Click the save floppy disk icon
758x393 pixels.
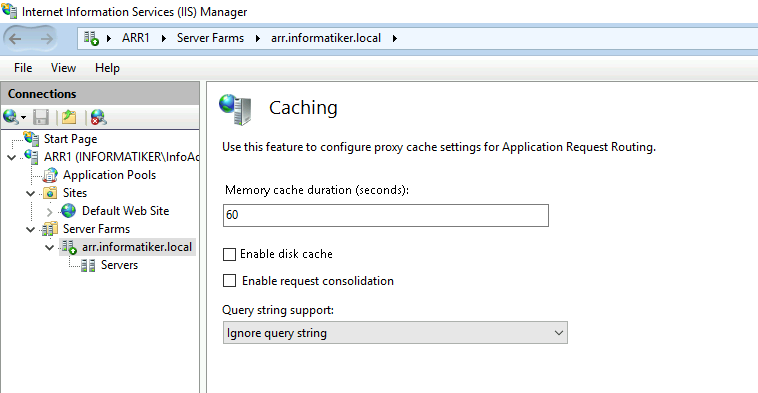tap(41, 117)
